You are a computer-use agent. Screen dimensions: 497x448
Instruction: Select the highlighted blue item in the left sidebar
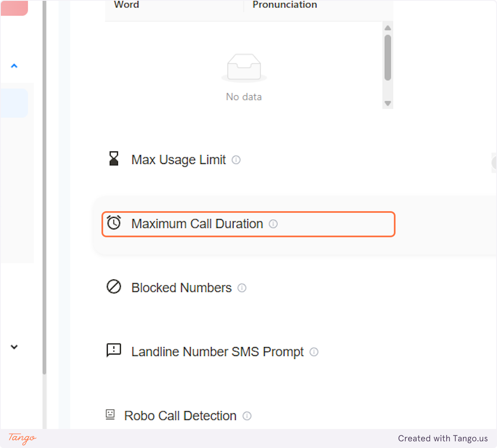click(14, 103)
